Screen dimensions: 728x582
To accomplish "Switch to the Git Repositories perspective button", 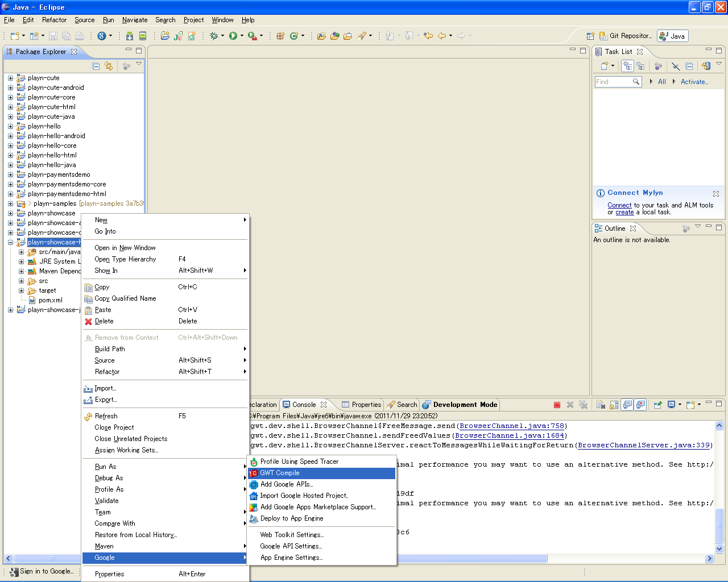I will 626,36.
